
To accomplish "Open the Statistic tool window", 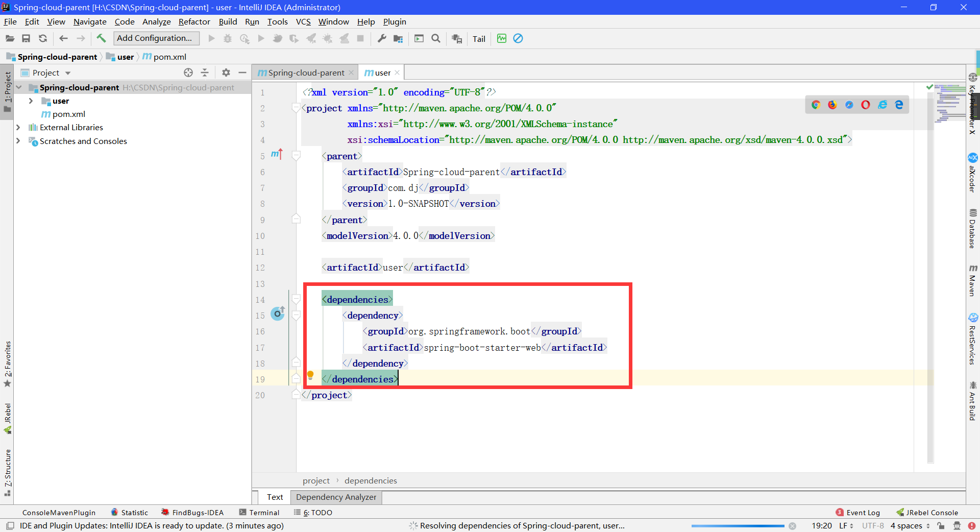I will click(x=130, y=513).
